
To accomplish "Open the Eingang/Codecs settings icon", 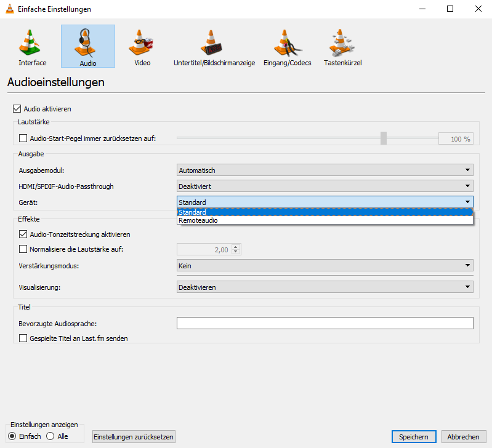I will [x=287, y=46].
